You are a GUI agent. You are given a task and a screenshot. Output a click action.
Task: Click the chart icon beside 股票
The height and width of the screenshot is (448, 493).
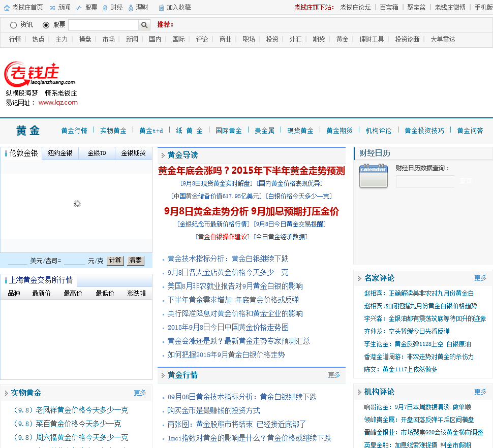pyautogui.click(x=79, y=8)
